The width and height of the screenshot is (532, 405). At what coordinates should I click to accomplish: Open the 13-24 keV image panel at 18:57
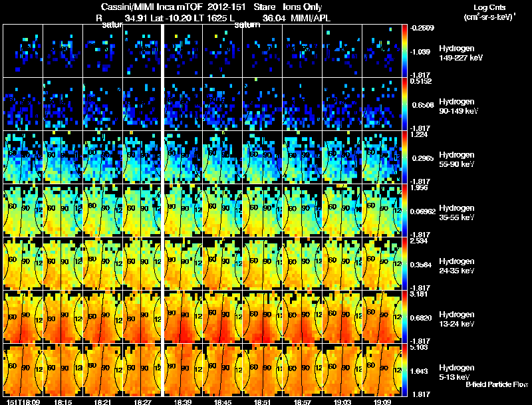302,317
